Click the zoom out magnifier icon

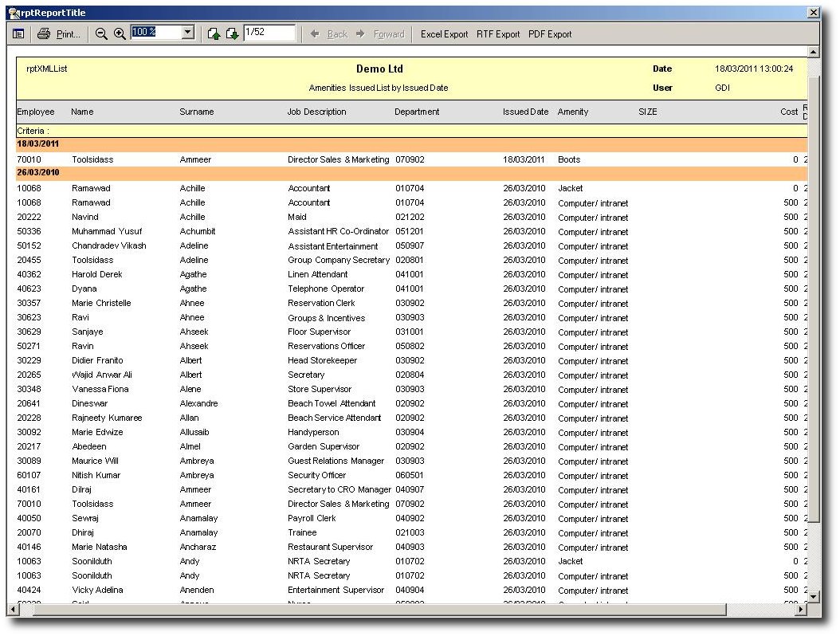click(101, 34)
